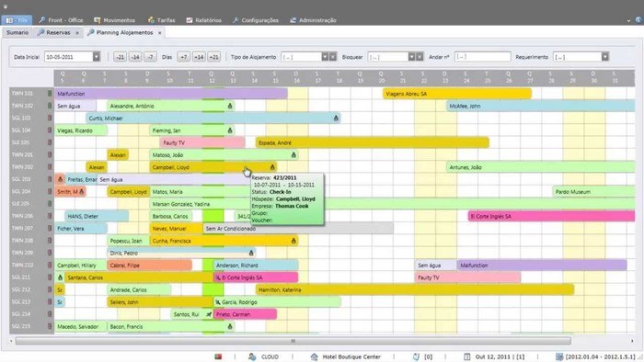The height and width of the screenshot is (362, 644).
Task: Expand the Requerimento dropdown
Action: coord(605,57)
